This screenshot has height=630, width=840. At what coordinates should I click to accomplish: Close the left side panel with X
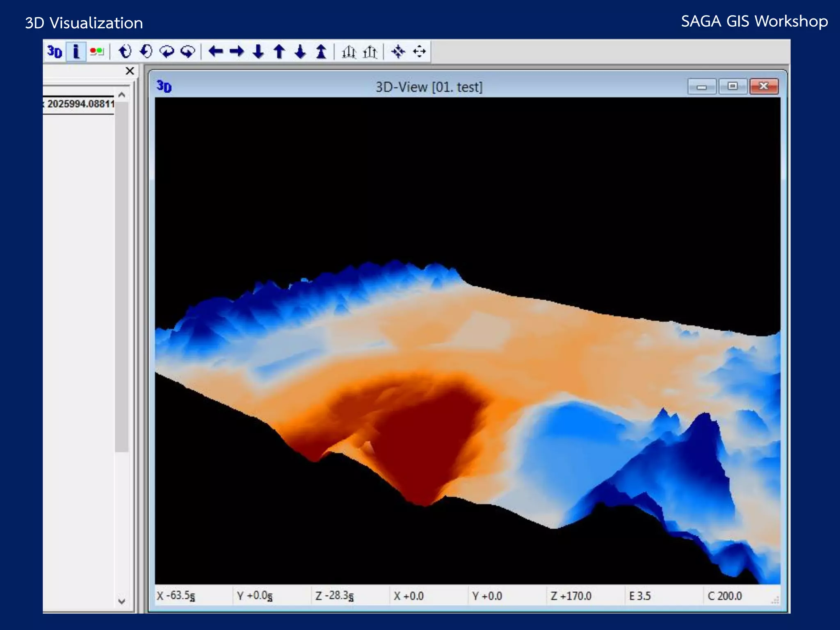coord(130,71)
